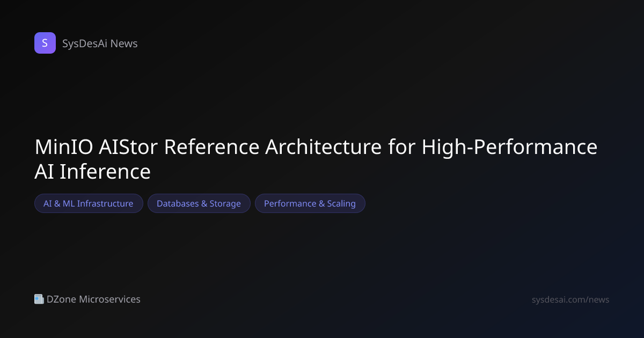
Task: Click the SysDesAi News brand name
Action: (100, 43)
